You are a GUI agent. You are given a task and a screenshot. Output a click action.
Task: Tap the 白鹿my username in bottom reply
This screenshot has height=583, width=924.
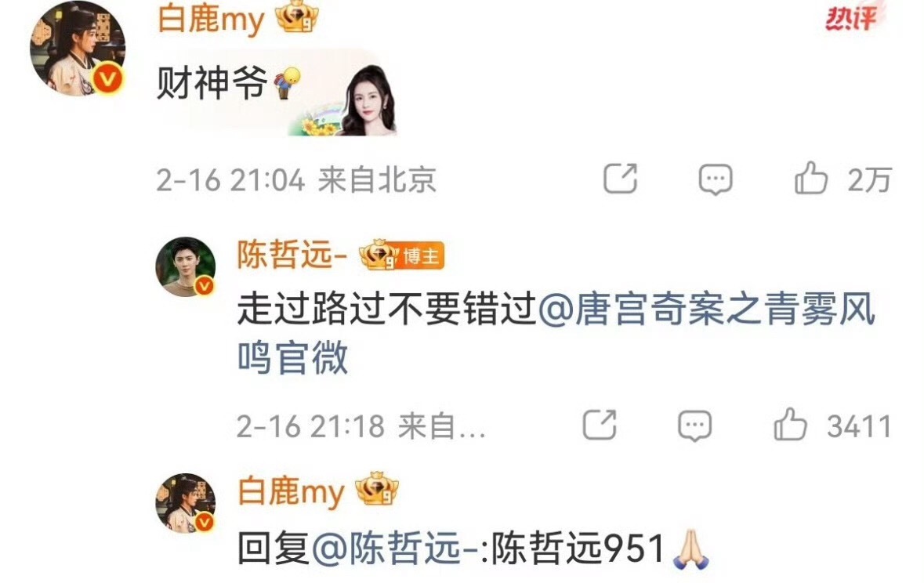pos(291,491)
